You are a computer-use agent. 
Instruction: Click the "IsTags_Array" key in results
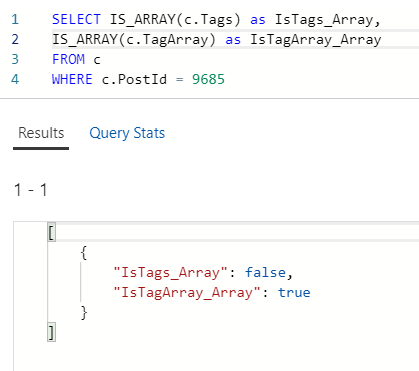point(171,273)
